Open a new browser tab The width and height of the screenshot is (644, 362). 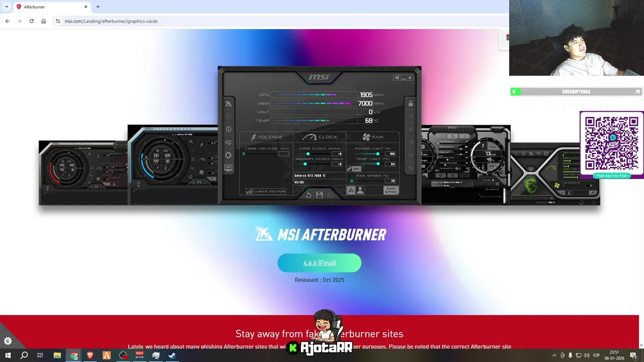[x=98, y=7]
